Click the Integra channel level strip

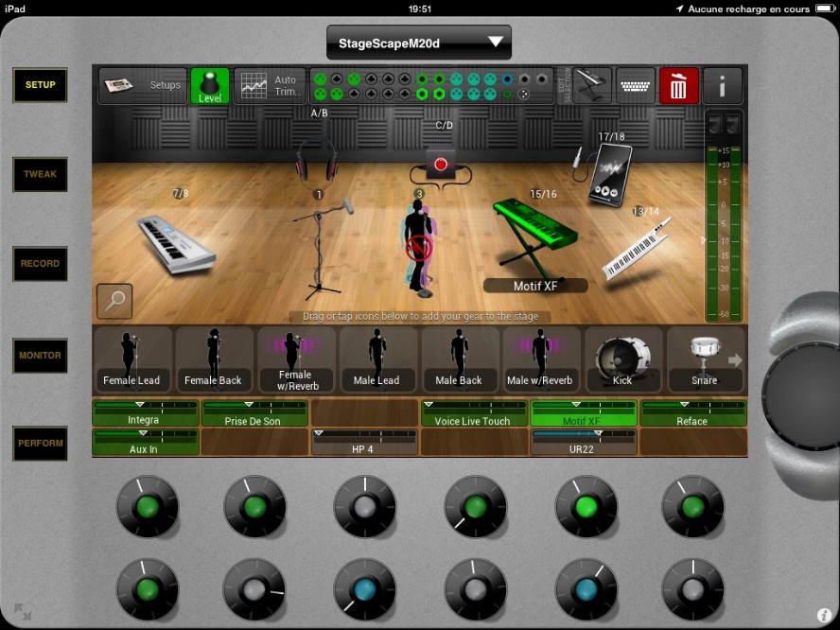pos(145,413)
